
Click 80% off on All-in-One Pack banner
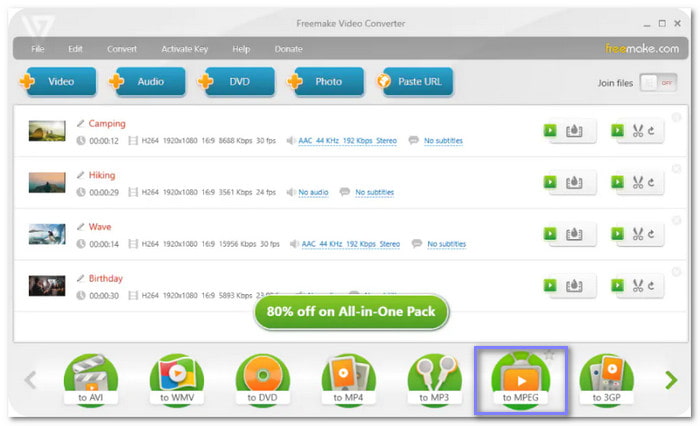click(x=351, y=312)
